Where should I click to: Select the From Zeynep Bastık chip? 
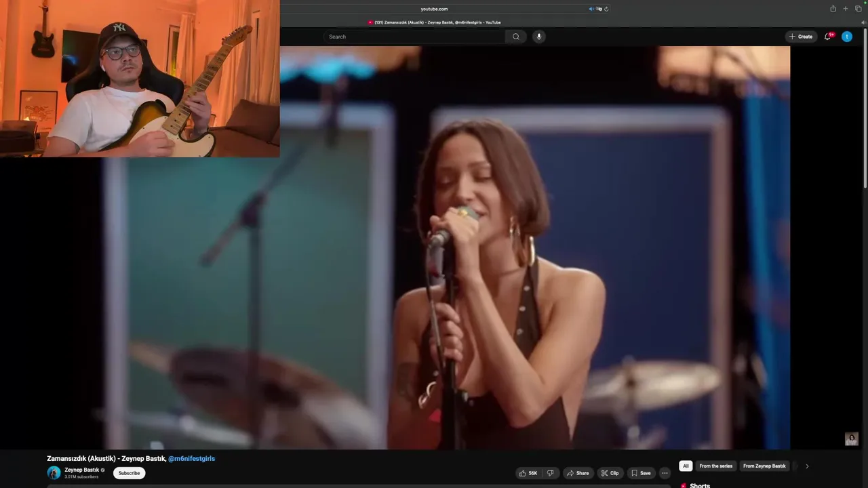764,466
